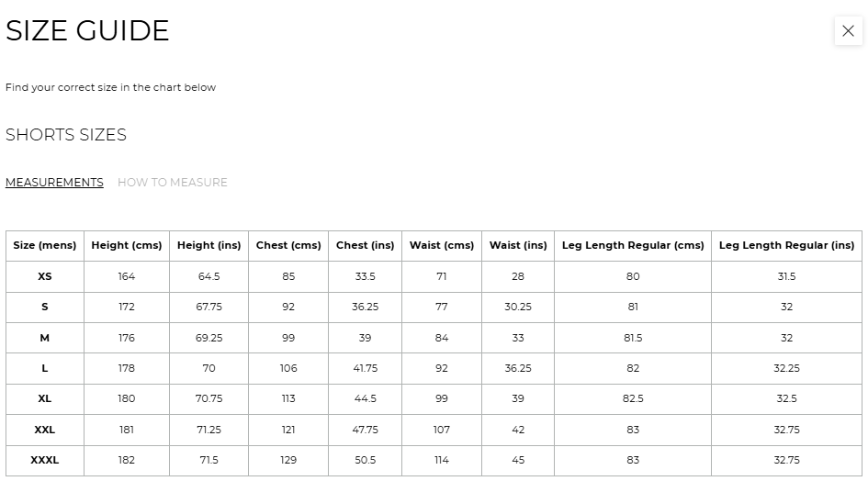Select the Waist (cms) column header

click(442, 246)
